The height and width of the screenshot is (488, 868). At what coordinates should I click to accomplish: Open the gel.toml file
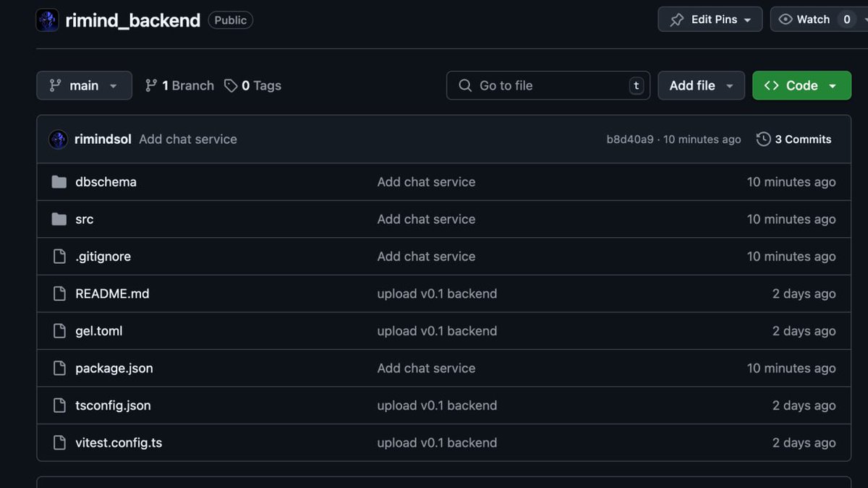point(99,331)
